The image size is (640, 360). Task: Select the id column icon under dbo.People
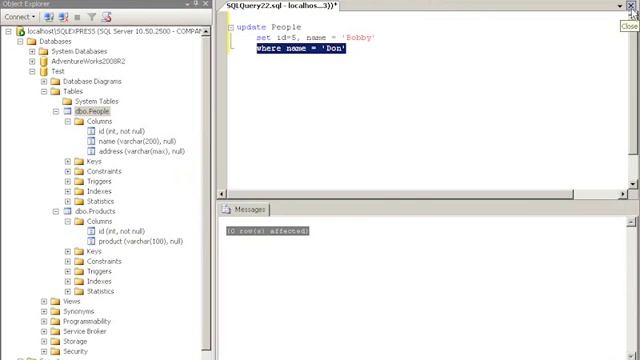[x=91, y=131]
